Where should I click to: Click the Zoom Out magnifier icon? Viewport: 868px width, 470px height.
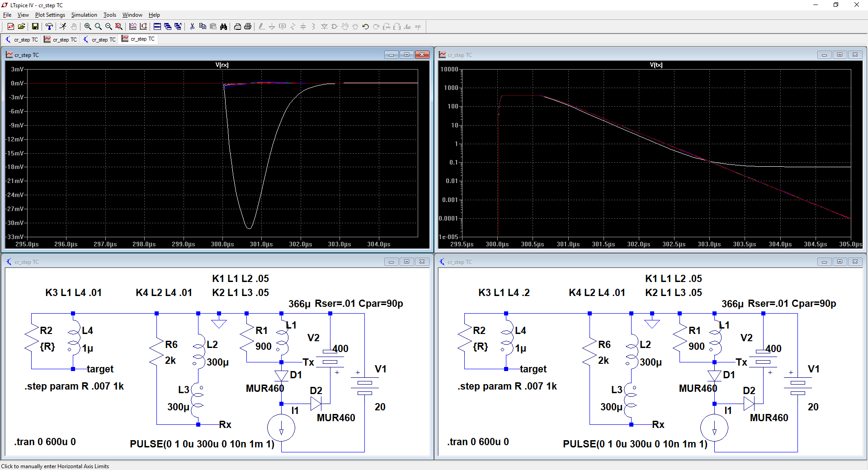108,27
